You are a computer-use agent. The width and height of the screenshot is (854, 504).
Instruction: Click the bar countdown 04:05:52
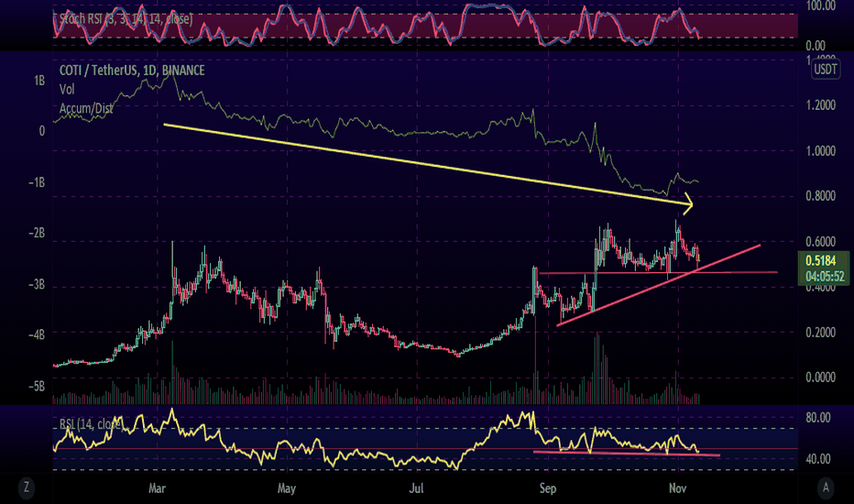(825, 276)
